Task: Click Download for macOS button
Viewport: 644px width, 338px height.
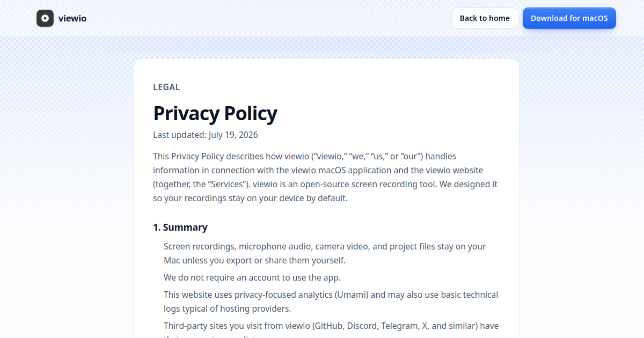Action: 569,18
